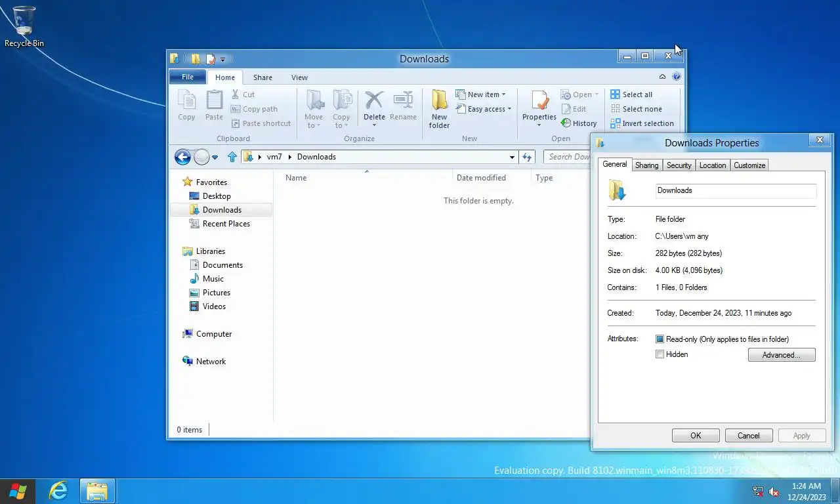Collapse the ribbon with the chevron

[x=663, y=77]
